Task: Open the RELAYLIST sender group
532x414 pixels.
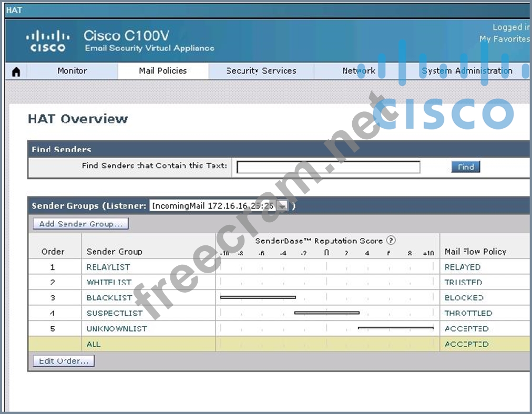Action: (x=108, y=267)
